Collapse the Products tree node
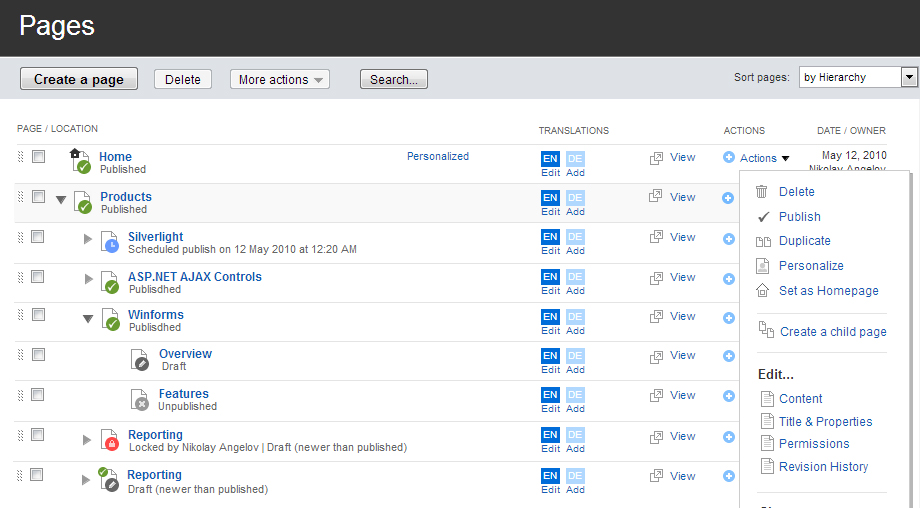This screenshot has width=920, height=508. 61,199
